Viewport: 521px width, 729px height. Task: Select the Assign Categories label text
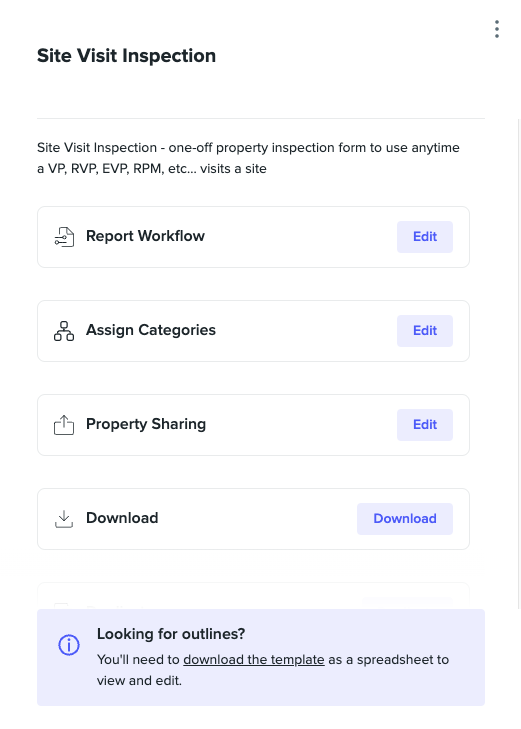click(x=151, y=330)
